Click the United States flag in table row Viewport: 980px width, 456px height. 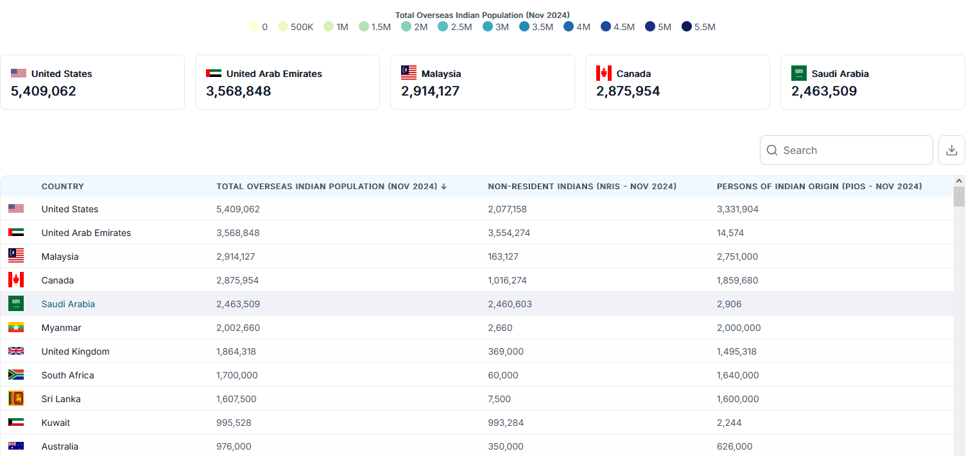(16, 208)
